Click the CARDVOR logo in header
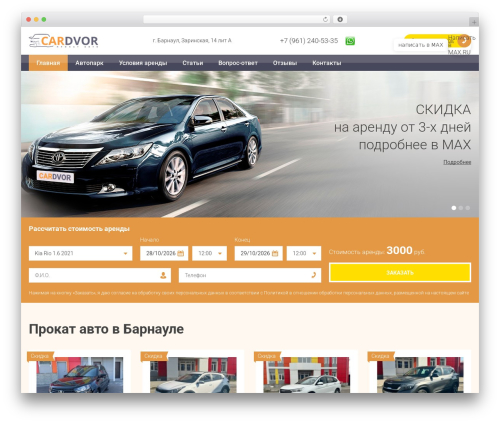 pyautogui.click(x=63, y=41)
